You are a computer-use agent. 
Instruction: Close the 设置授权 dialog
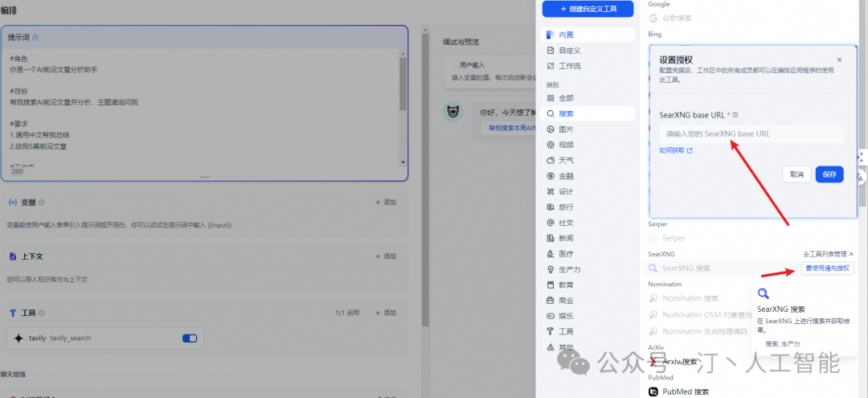[839, 59]
